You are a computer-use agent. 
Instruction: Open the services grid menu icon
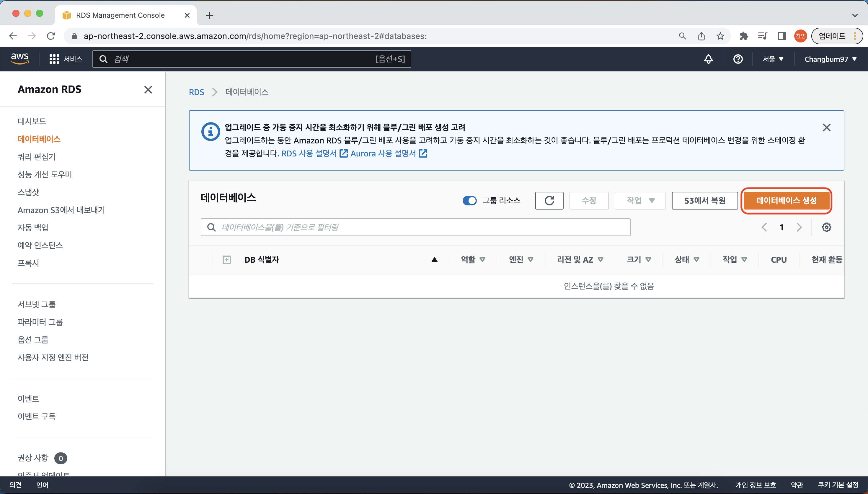[54, 59]
